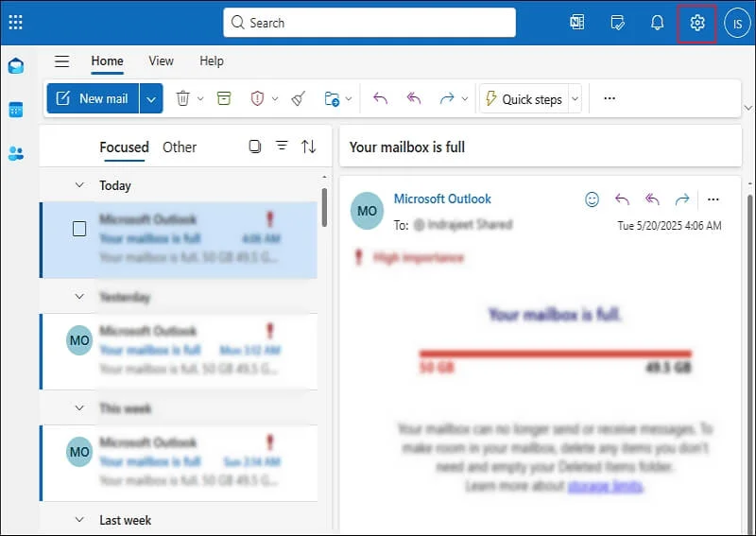
Task: Open the Sort arrows icon
Action: click(309, 147)
